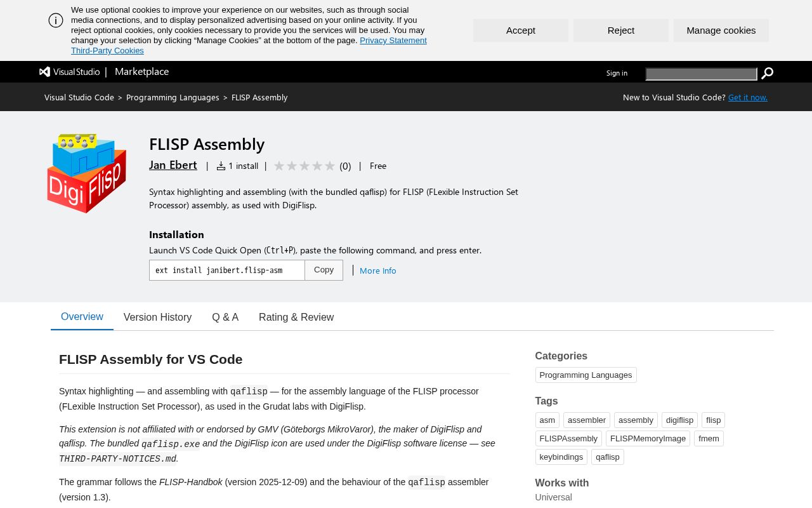
Task: Click the DigiFlisp extension icon
Action: (x=86, y=173)
